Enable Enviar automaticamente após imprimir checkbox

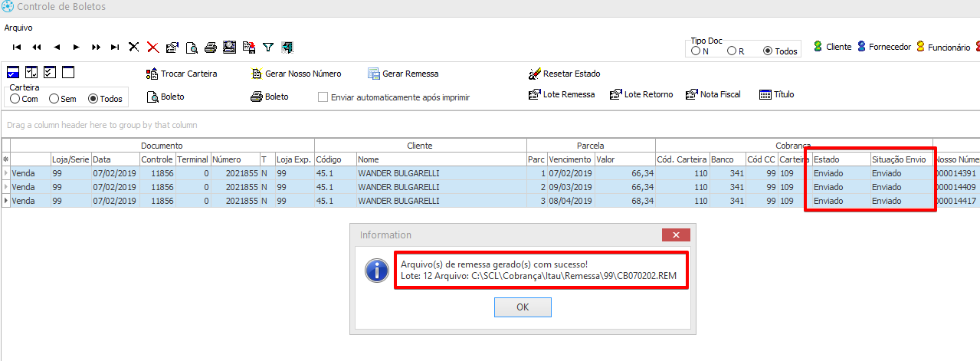click(x=323, y=97)
